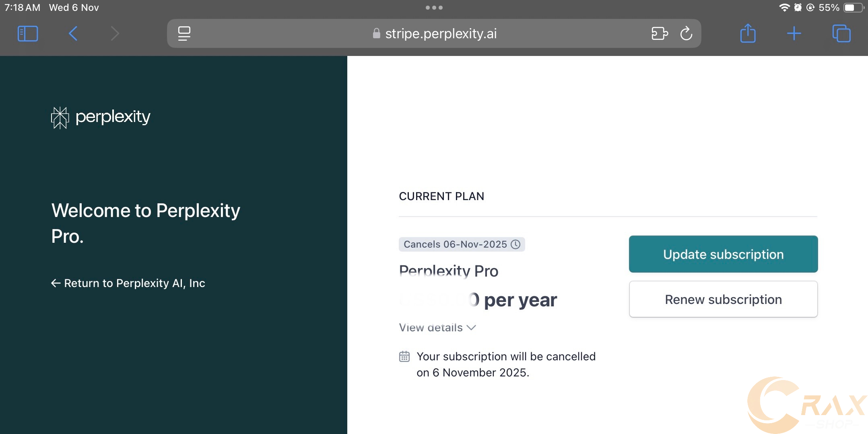Click the clock icon beside the cancel date
868x434 pixels.
click(515, 244)
